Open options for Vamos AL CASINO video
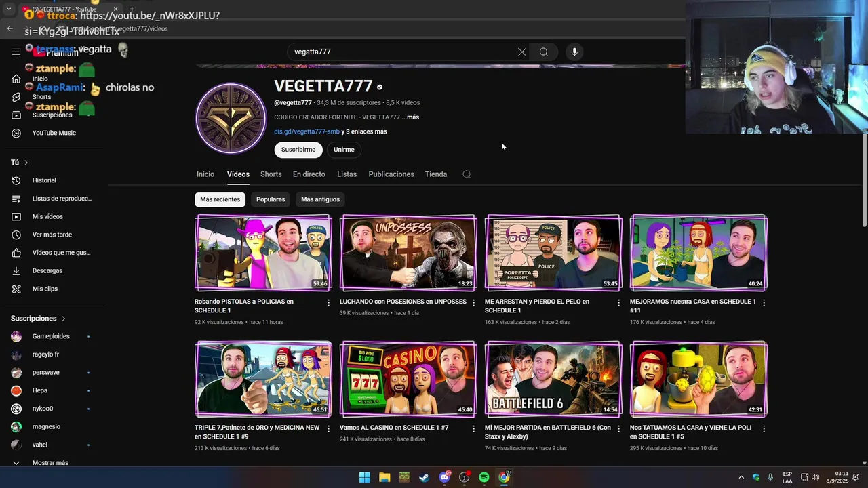The width and height of the screenshot is (868, 488). point(474,428)
